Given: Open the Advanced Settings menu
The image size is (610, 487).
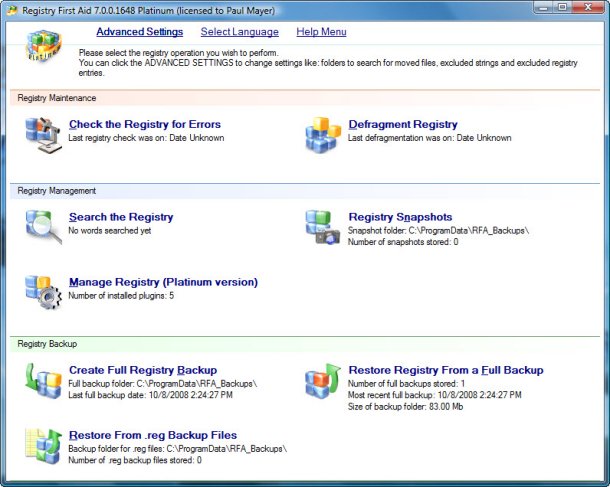Looking at the screenshot, I should coord(139,32).
